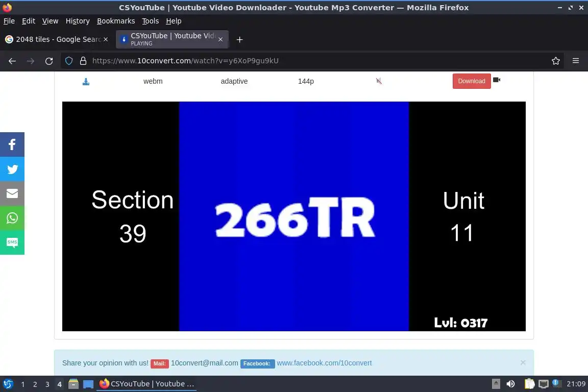Viewport: 588px width, 392px height.
Task: Click the muted audio icon in 144p row
Action: (379, 81)
